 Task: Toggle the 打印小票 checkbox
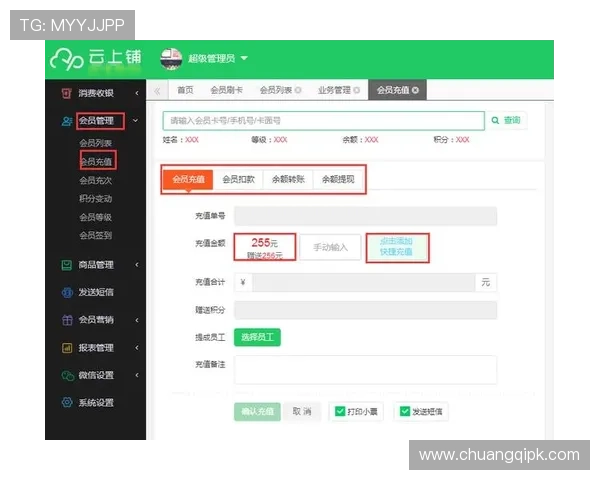[x=339, y=411]
